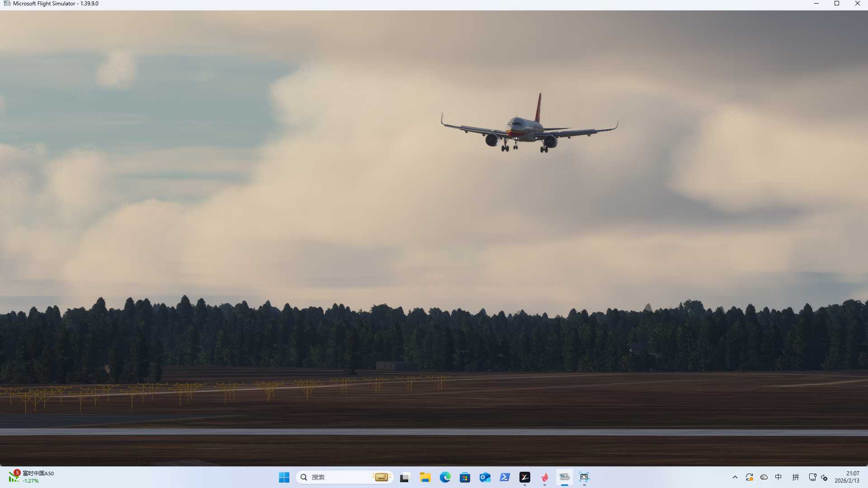868x488 pixels.
Task: Switch the 拼 pinyin input indicator
Action: click(796, 477)
